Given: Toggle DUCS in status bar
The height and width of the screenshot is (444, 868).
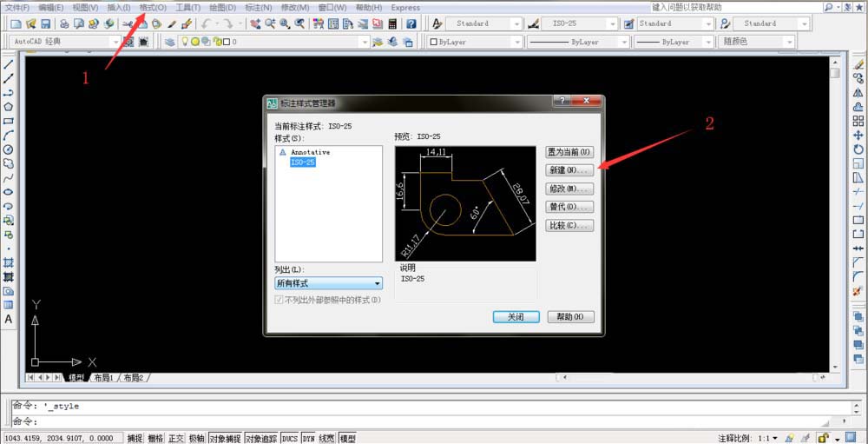Looking at the screenshot, I should pos(290,439).
